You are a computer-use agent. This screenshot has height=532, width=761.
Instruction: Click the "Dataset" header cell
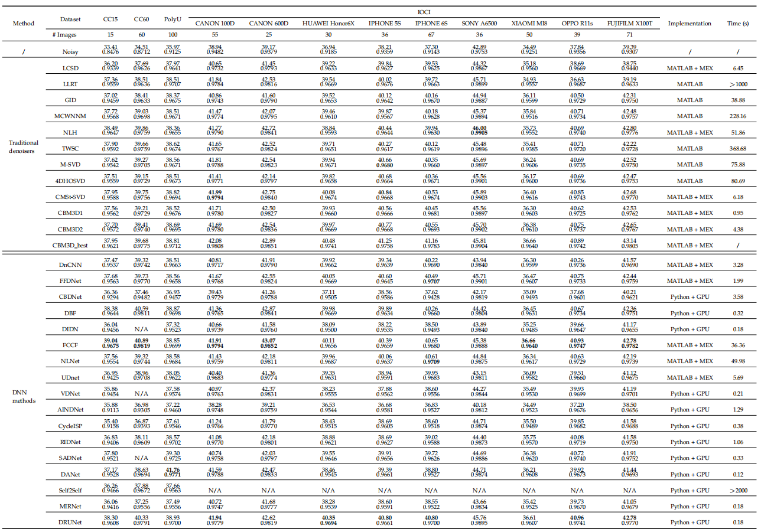click(x=70, y=19)
